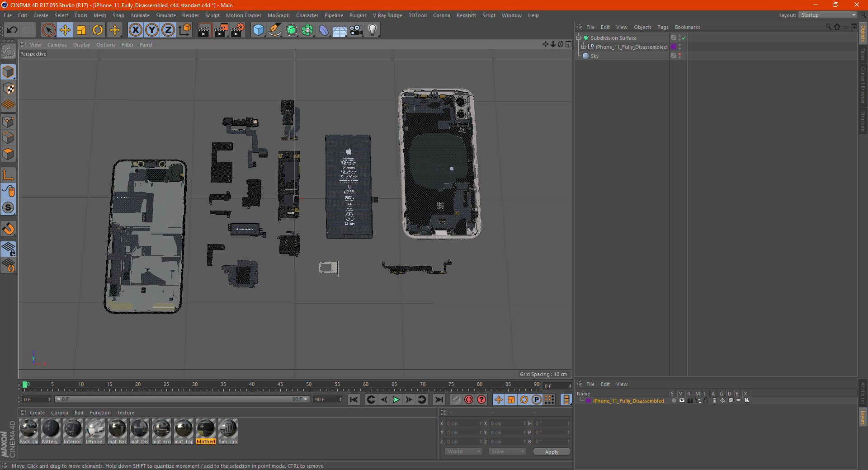Click the Apply button

click(552, 452)
